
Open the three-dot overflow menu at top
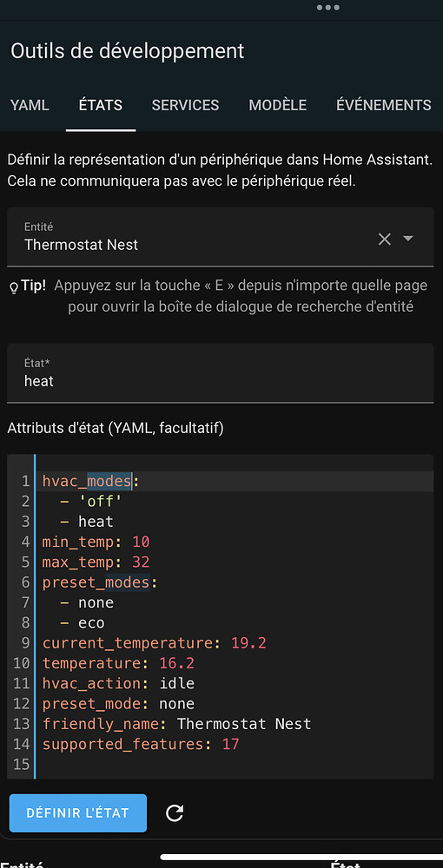[x=327, y=8]
